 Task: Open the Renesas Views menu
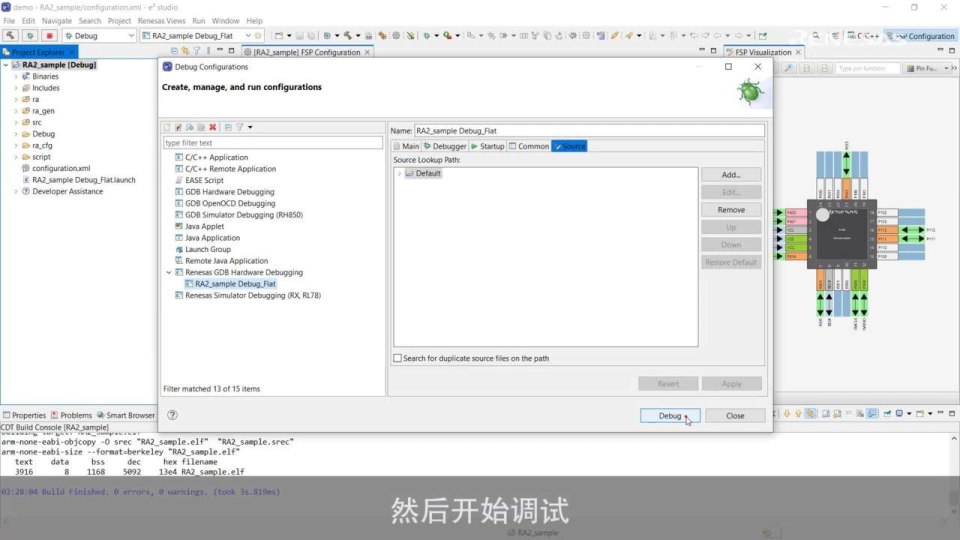point(162,21)
